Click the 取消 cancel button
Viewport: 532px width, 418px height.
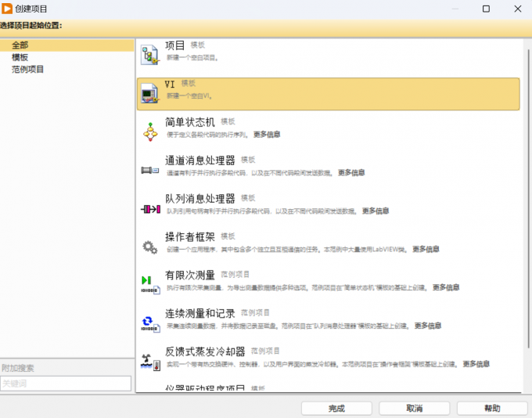click(415, 409)
